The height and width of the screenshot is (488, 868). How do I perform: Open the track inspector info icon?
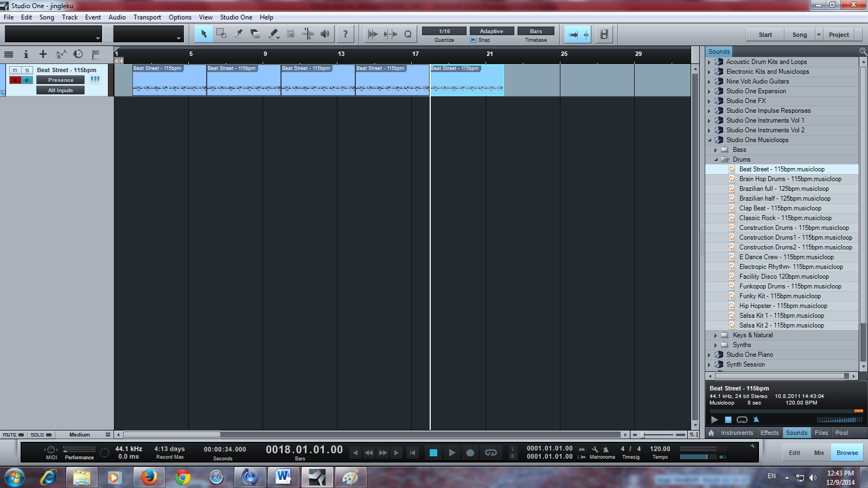[25, 54]
